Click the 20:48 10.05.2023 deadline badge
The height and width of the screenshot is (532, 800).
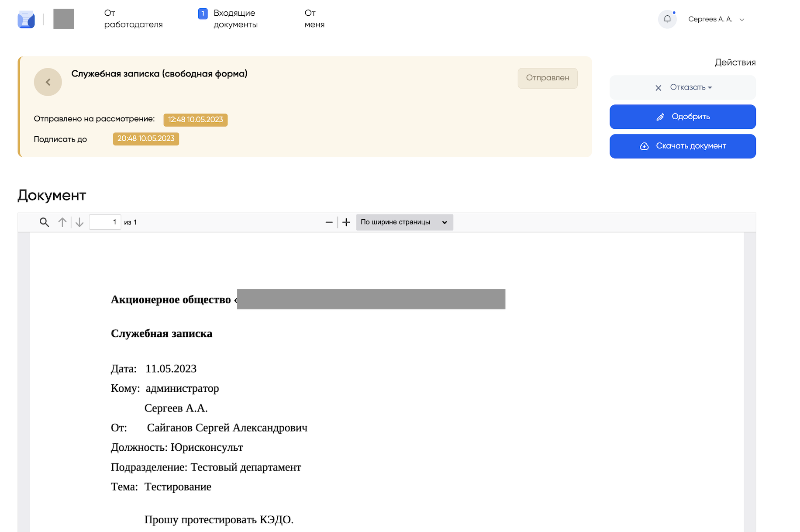[146, 139]
